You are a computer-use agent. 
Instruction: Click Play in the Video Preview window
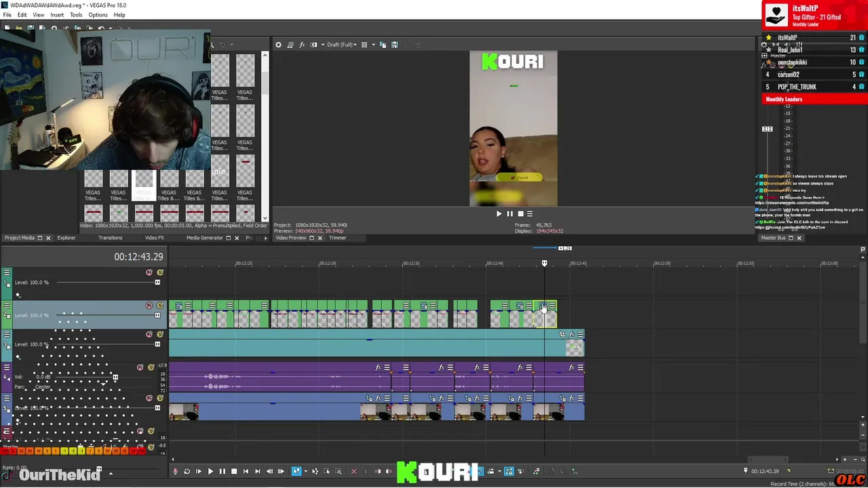(499, 213)
